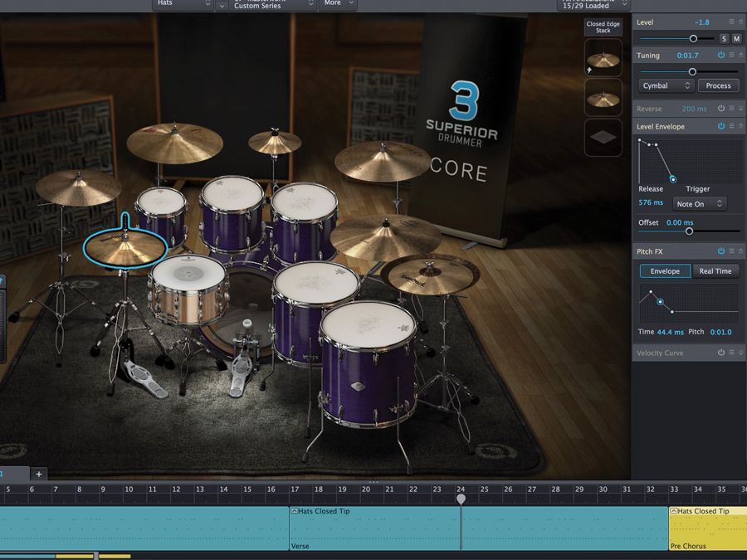The image size is (747, 560).
Task: Expand the Velocity Curve section
Action: point(741,353)
